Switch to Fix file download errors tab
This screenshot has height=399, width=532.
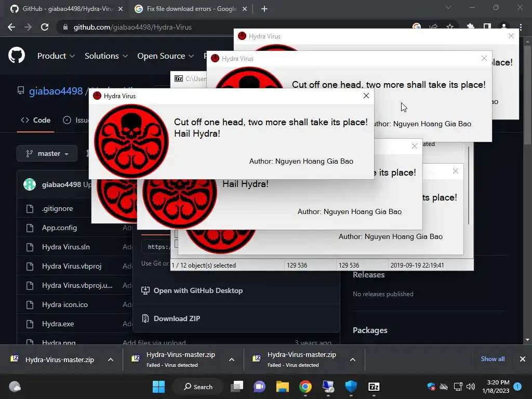(190, 9)
